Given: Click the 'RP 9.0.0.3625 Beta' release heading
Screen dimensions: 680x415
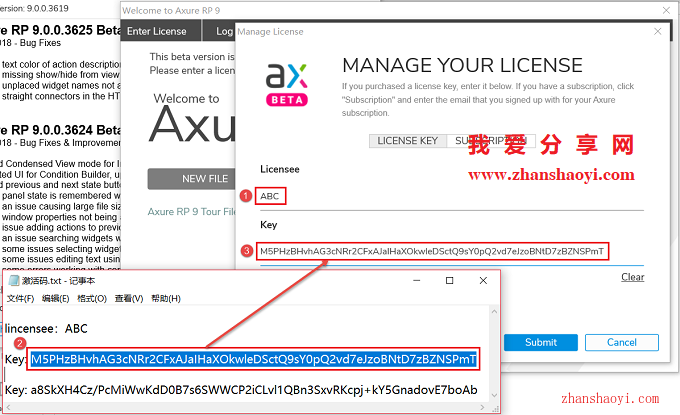Looking at the screenshot, I should pos(59,30).
